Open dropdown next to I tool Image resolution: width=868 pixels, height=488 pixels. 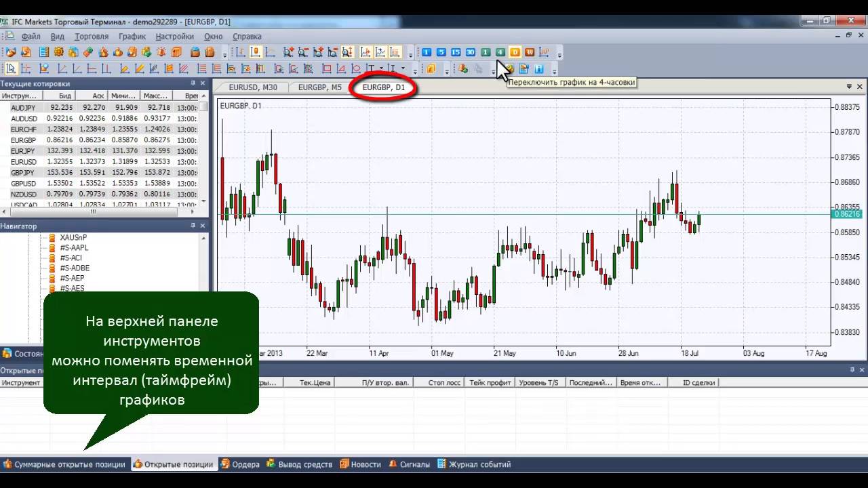403,68
